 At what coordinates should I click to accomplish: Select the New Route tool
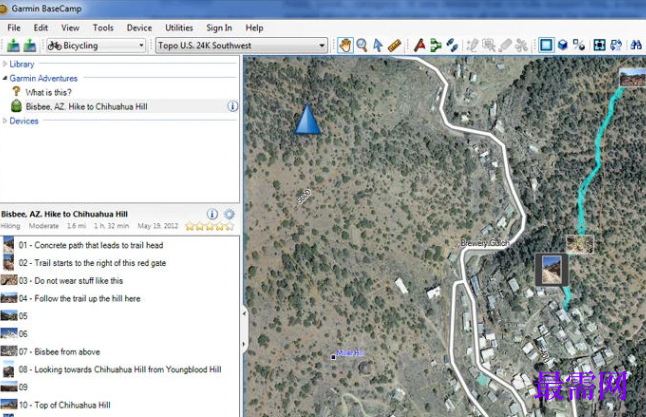pyautogui.click(x=435, y=45)
